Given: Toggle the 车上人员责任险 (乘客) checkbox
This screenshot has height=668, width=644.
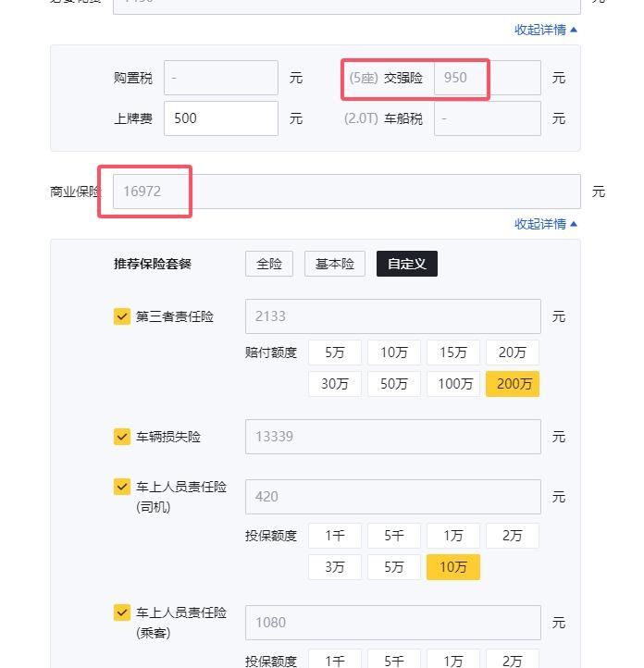Looking at the screenshot, I should pyautogui.click(x=122, y=612).
